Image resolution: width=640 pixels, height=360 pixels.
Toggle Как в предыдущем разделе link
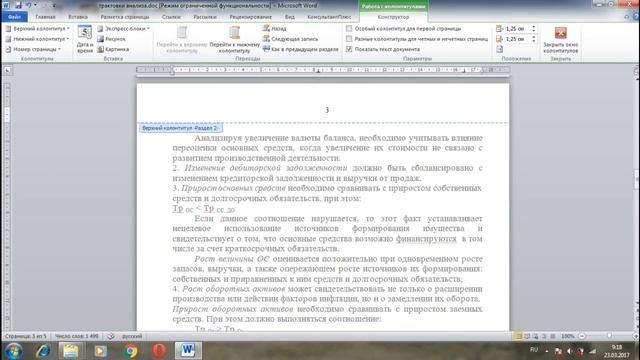click(x=300, y=49)
